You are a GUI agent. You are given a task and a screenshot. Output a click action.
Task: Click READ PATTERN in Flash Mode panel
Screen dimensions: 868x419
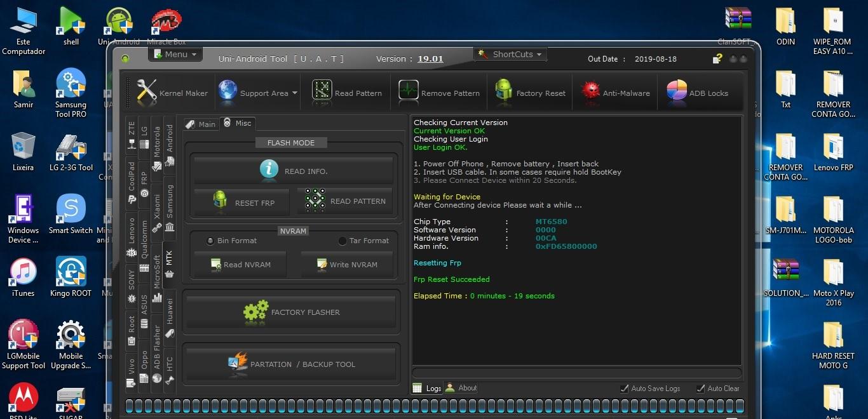click(345, 201)
